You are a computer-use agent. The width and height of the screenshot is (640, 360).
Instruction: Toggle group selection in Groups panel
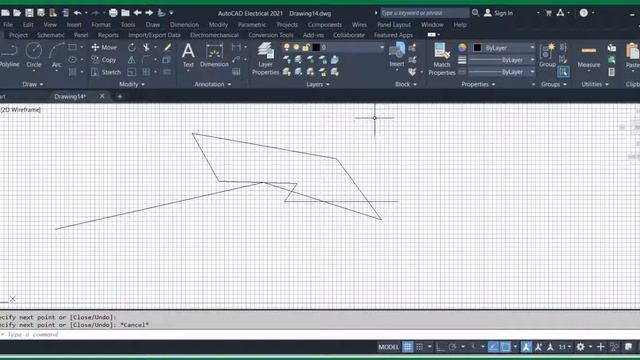563,72
